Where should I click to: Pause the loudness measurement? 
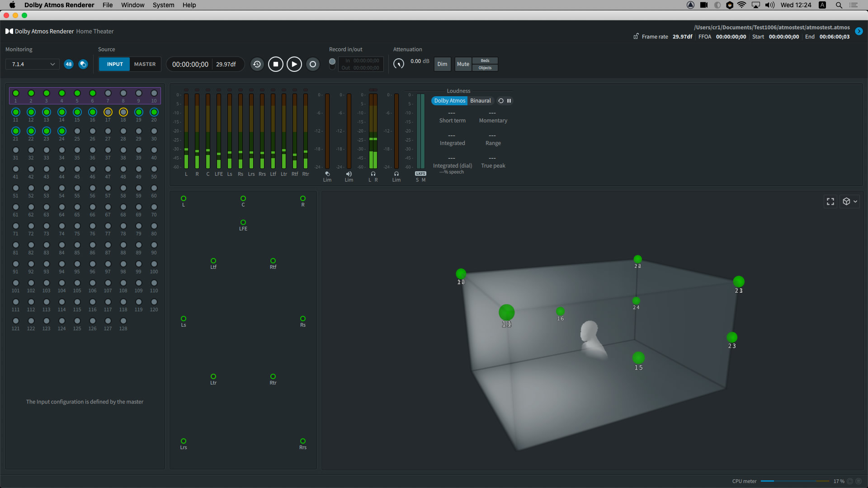pyautogui.click(x=509, y=101)
